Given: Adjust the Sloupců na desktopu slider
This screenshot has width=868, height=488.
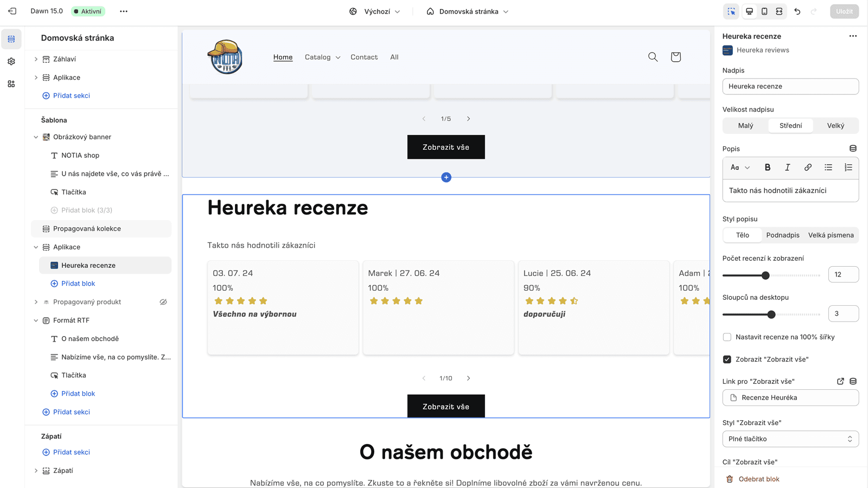Looking at the screenshot, I should (771, 314).
